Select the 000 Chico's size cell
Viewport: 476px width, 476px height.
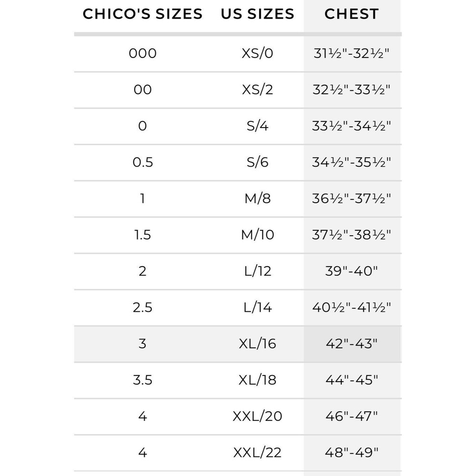coord(142,53)
